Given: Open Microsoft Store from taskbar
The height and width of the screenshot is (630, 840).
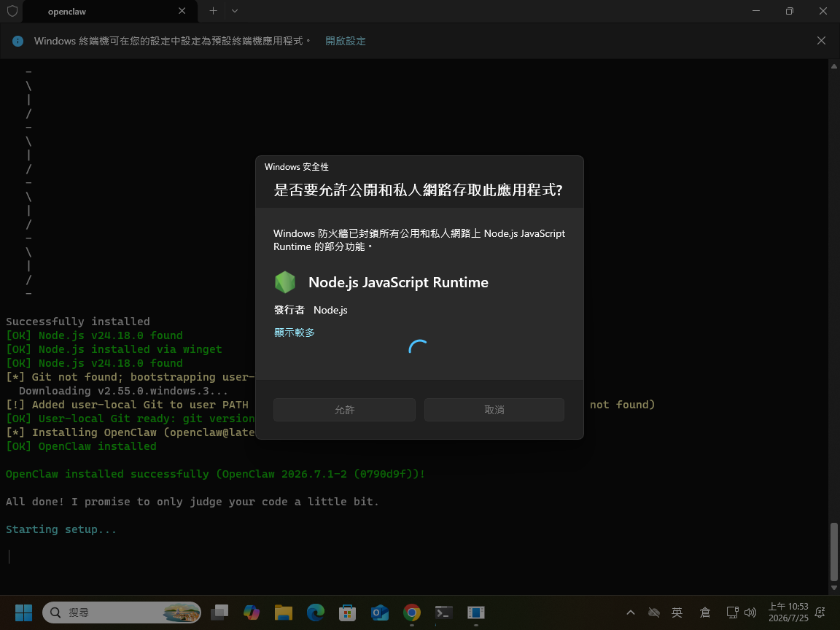Looking at the screenshot, I should click(348, 612).
